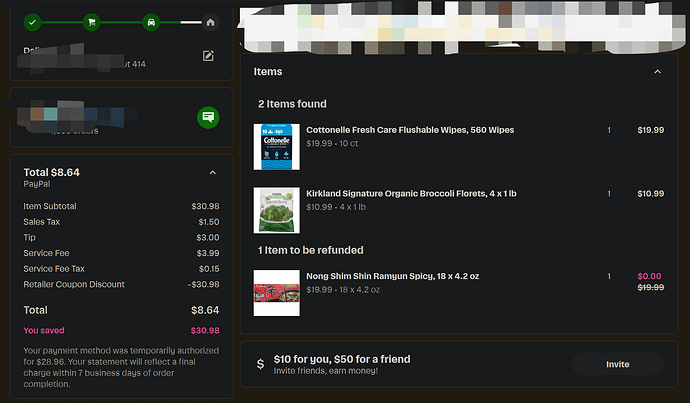Screen dimensions: 690x403
Task: Click the car delivery progress step
Action: pos(151,22)
